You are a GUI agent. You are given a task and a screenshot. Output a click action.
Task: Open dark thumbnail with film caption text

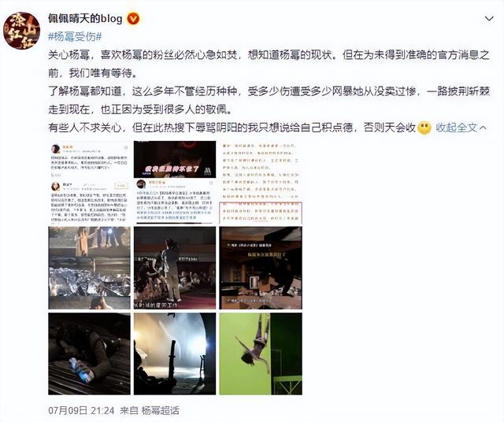pos(261,268)
